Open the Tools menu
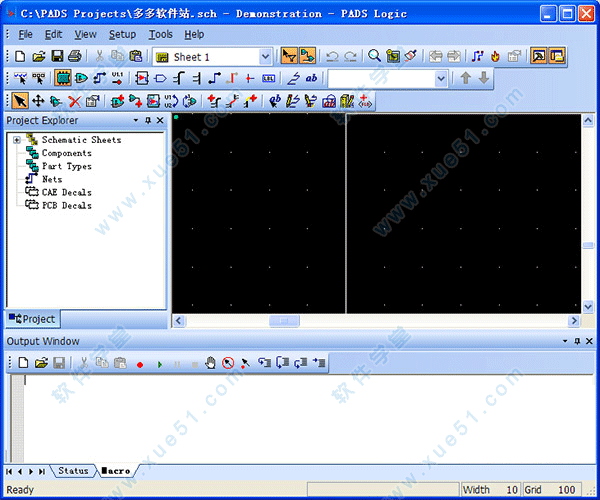 [160, 34]
